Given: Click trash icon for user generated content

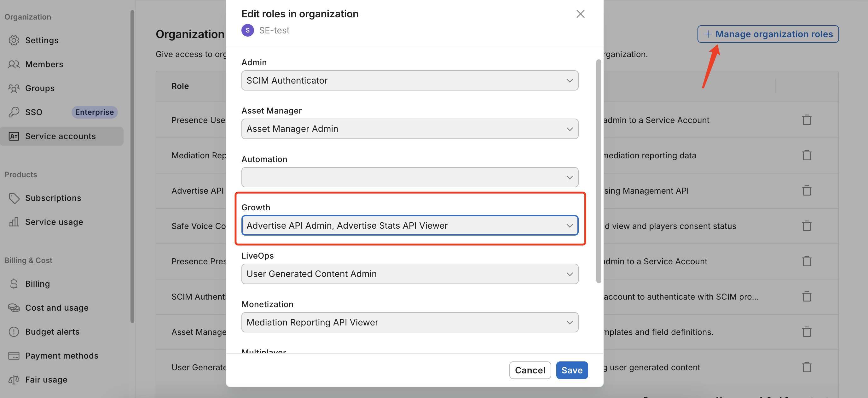Looking at the screenshot, I should pyautogui.click(x=806, y=367).
